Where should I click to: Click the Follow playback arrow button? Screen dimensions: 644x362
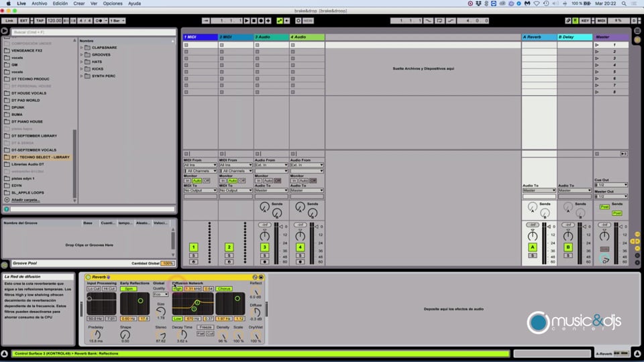206,21
